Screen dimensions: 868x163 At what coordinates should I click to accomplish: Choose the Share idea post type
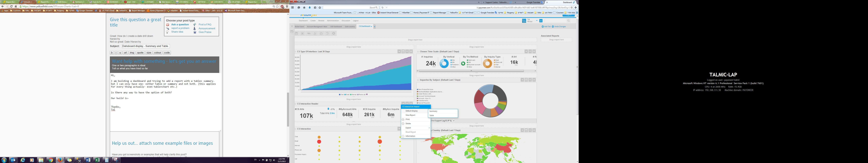(177, 32)
